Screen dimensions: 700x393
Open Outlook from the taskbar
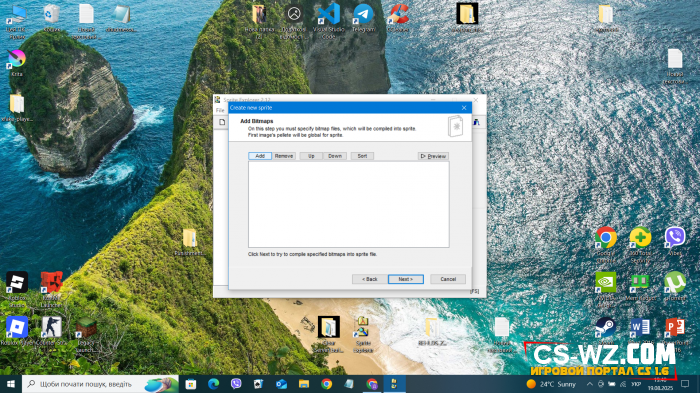[281, 384]
